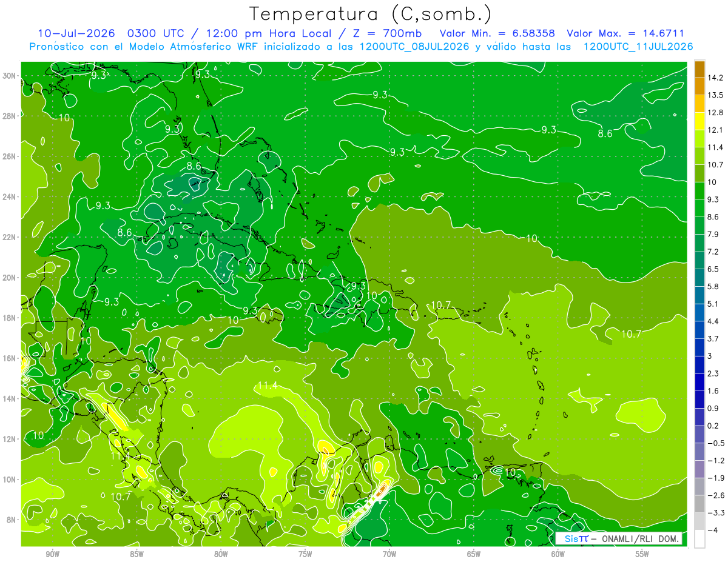Viewport: 728px width, 562px height.
Task: Select the initialization time "1200UTC_08JUL2026"
Action: 415,47
